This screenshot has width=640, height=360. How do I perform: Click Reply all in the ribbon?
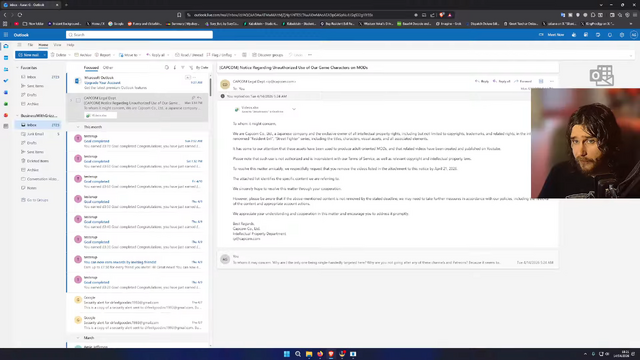coord(156,55)
